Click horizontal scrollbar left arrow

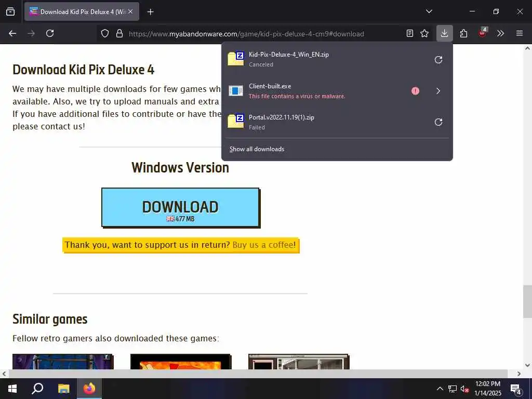coord(4,374)
